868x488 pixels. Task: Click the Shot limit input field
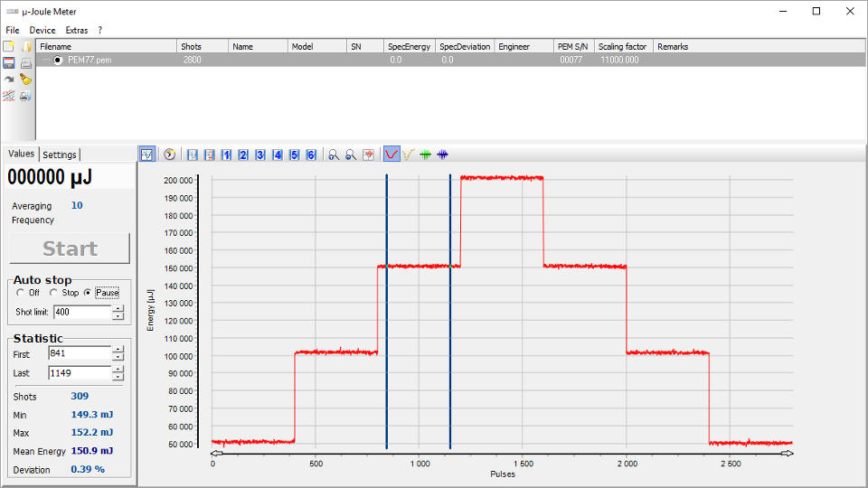pyautogui.click(x=81, y=312)
